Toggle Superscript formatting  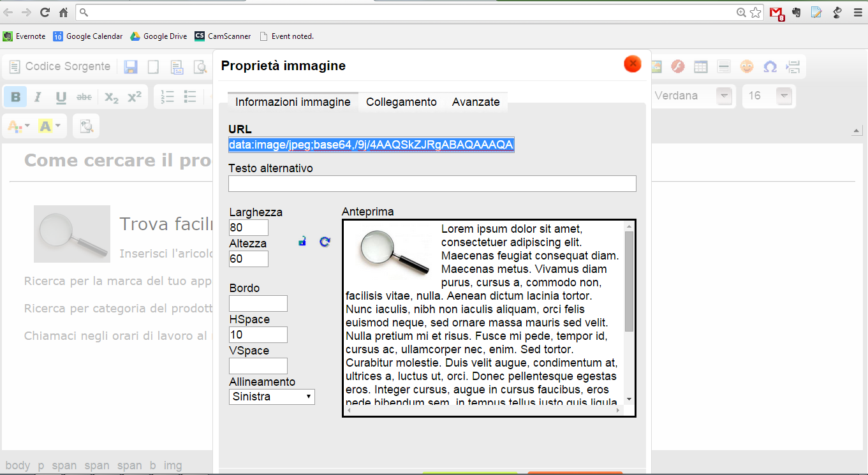pyautogui.click(x=134, y=97)
